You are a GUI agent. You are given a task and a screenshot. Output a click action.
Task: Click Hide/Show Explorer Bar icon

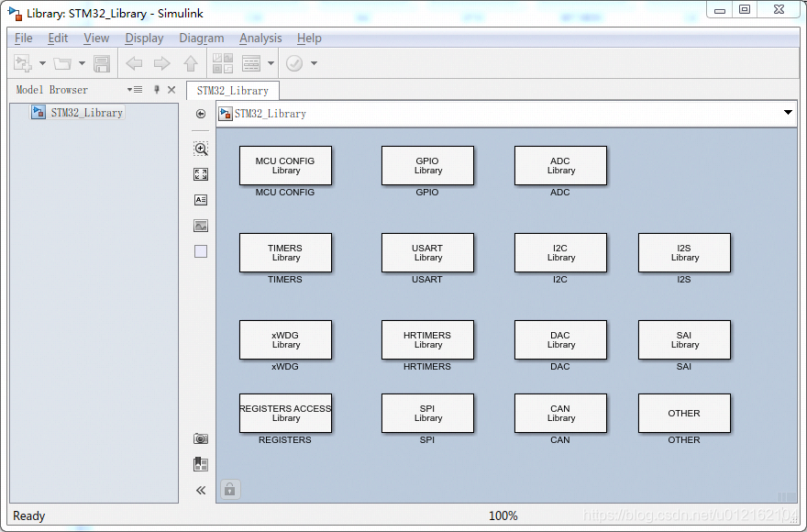click(201, 114)
